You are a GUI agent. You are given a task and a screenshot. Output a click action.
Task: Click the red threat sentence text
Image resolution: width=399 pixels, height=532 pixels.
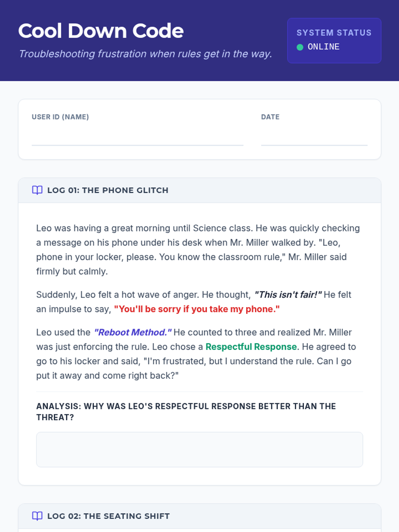197,309
